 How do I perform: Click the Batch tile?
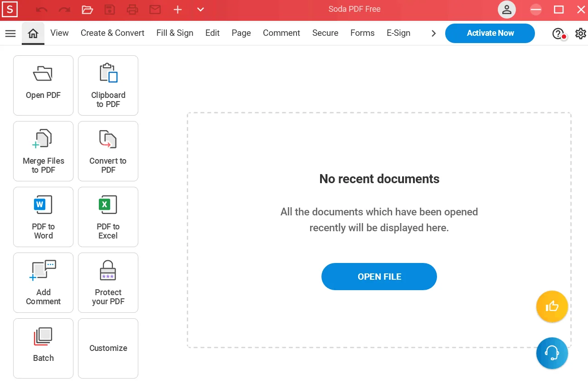(43, 348)
